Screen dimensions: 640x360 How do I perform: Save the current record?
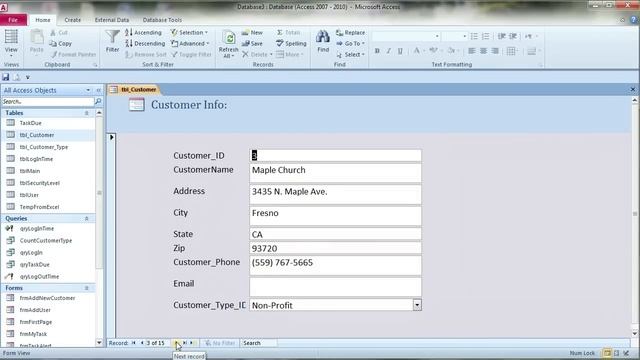252,43
